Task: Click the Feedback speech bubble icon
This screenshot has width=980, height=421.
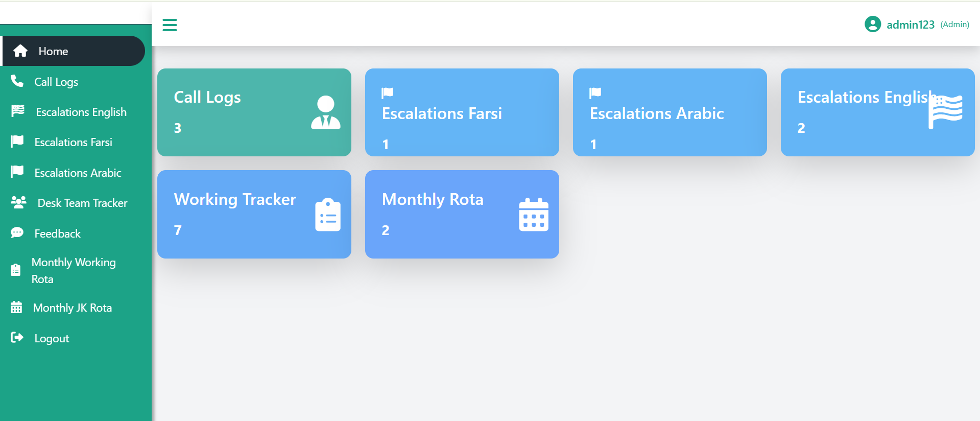Action: [17, 233]
